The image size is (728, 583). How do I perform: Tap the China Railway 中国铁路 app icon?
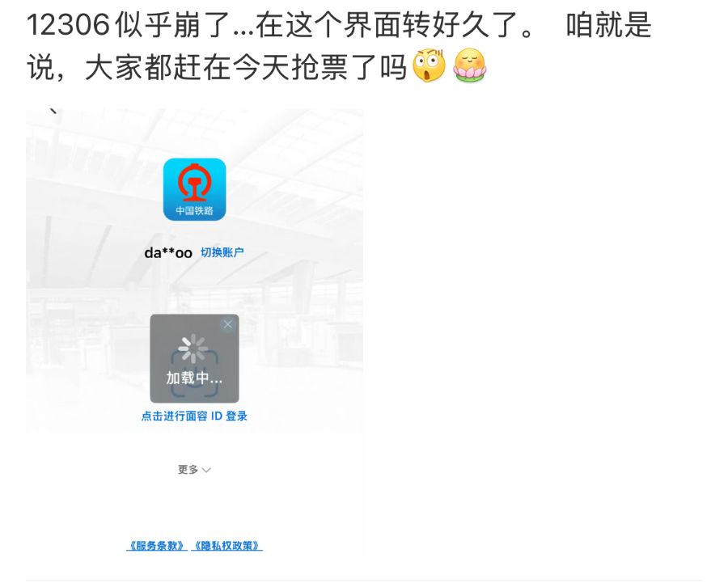coord(194,189)
